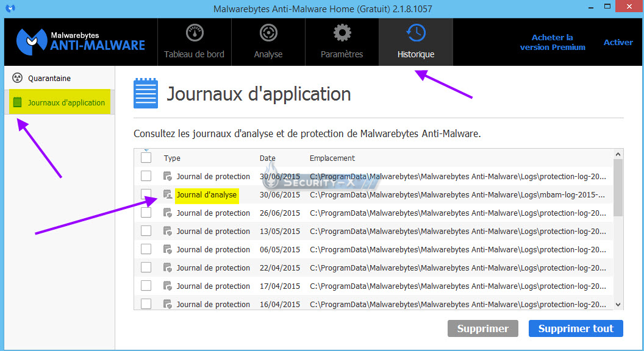Check the Journal d'analyse row checkbox
Screen dimensions: 644x351
146,194
